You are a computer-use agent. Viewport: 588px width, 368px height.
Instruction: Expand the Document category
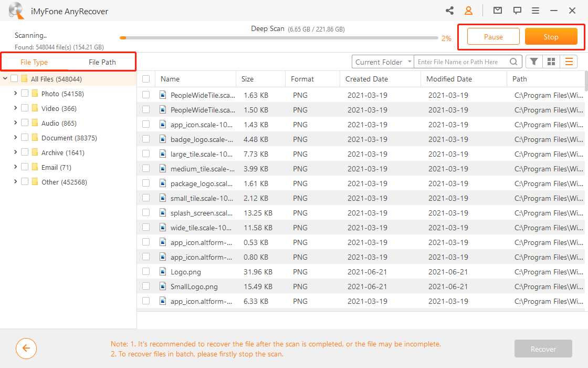click(15, 137)
